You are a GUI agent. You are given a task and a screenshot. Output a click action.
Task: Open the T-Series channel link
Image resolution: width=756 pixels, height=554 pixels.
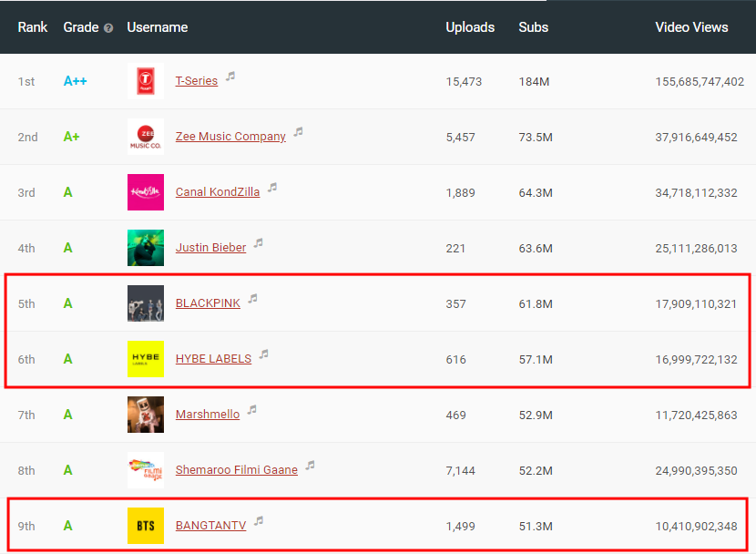[x=197, y=81]
